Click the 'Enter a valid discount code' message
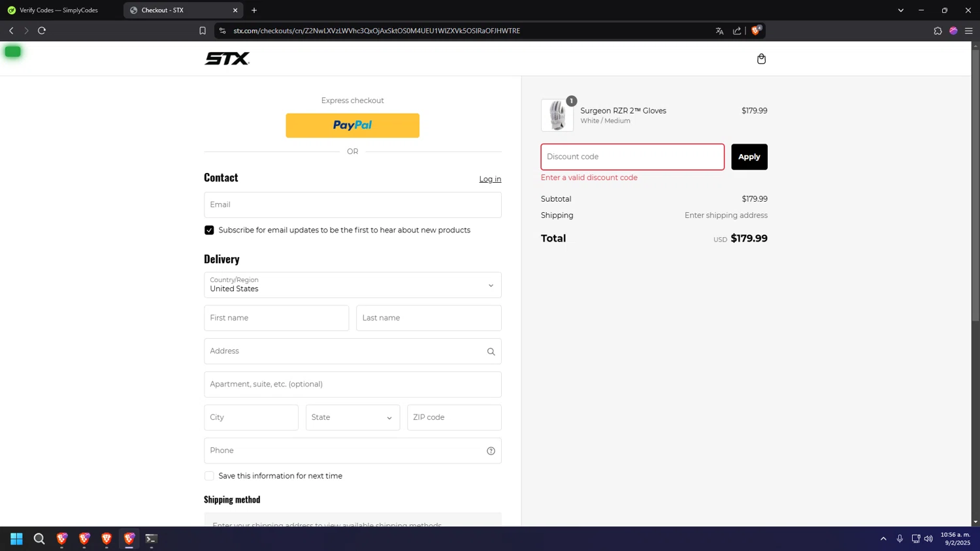980x551 pixels. (x=589, y=178)
